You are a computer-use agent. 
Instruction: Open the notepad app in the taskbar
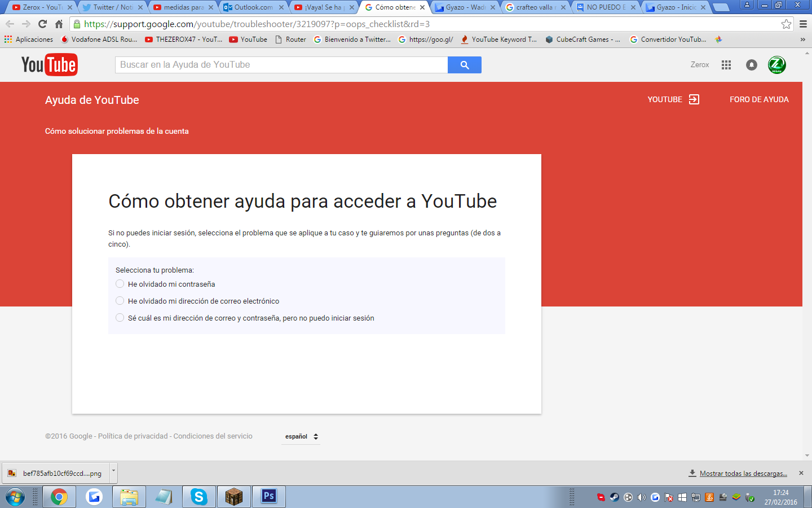click(x=164, y=497)
